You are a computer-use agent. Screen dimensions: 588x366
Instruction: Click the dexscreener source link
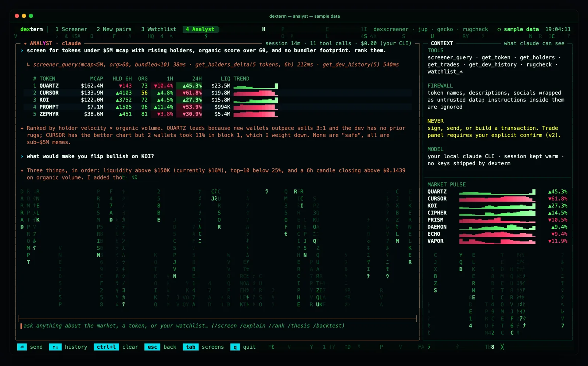click(391, 29)
